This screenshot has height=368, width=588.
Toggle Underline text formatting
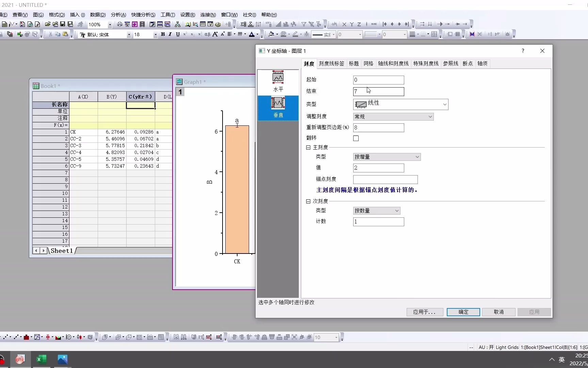178,34
